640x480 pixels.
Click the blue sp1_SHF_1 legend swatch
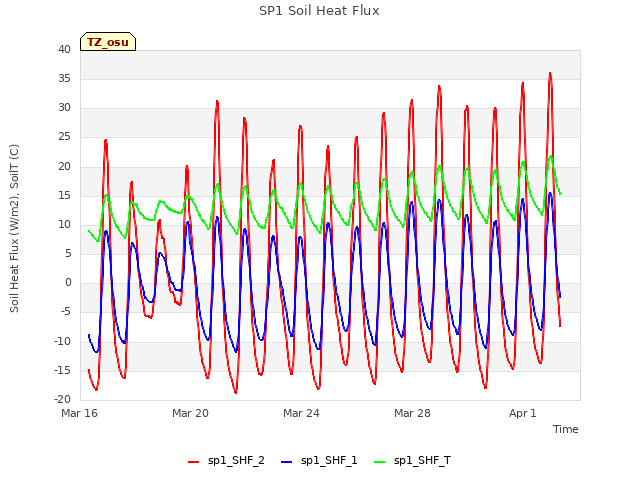click(287, 462)
